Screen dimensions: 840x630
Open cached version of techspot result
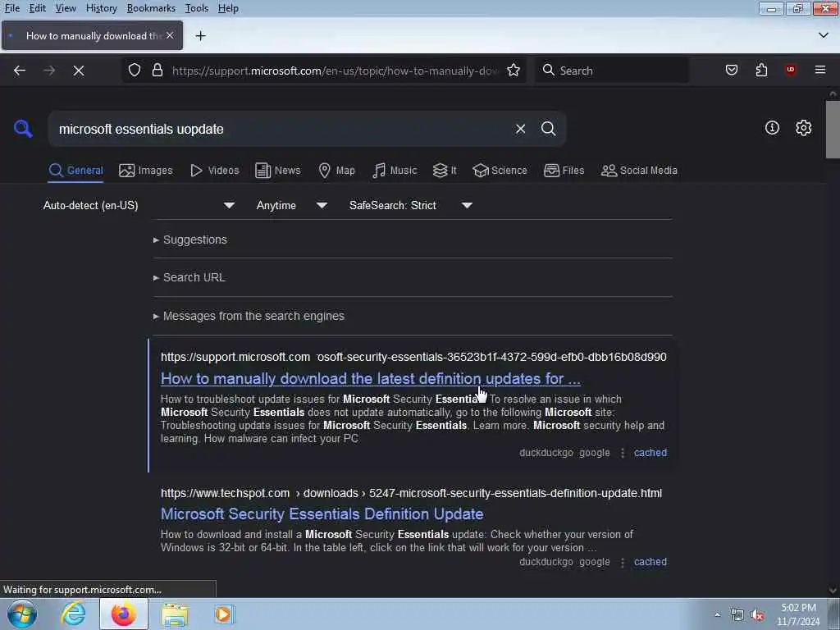(651, 562)
